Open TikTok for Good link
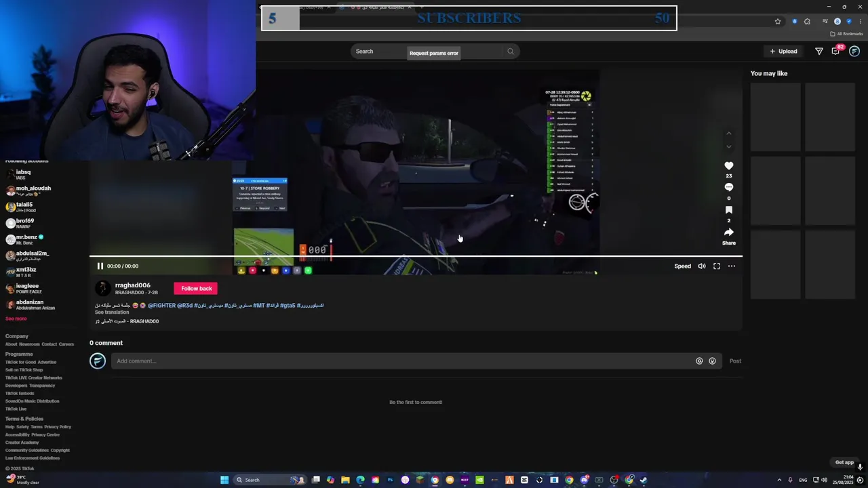Image resolution: width=868 pixels, height=488 pixels. coord(20,362)
